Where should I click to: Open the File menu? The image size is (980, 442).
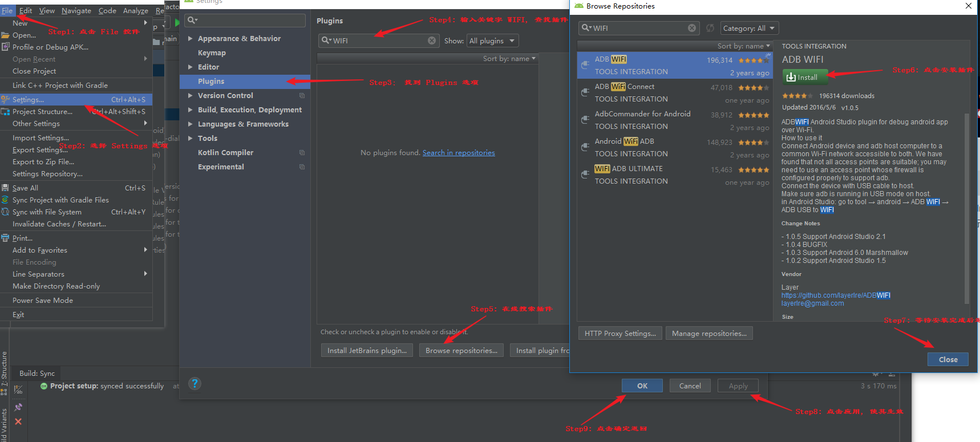(7, 10)
